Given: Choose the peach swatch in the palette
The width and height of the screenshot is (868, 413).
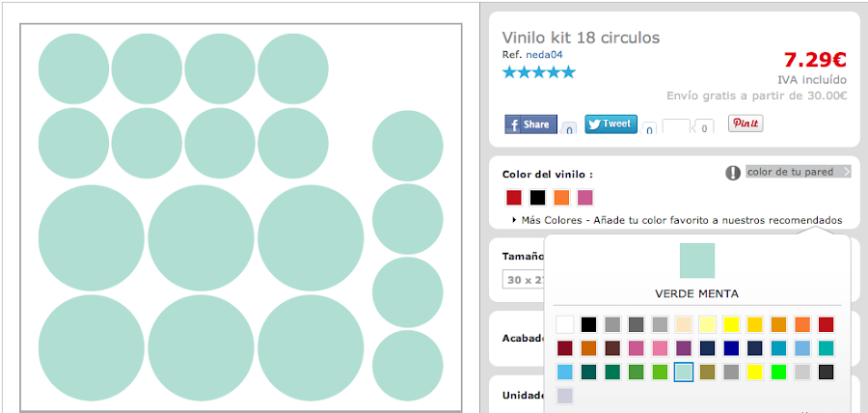Looking at the screenshot, I should 684,325.
